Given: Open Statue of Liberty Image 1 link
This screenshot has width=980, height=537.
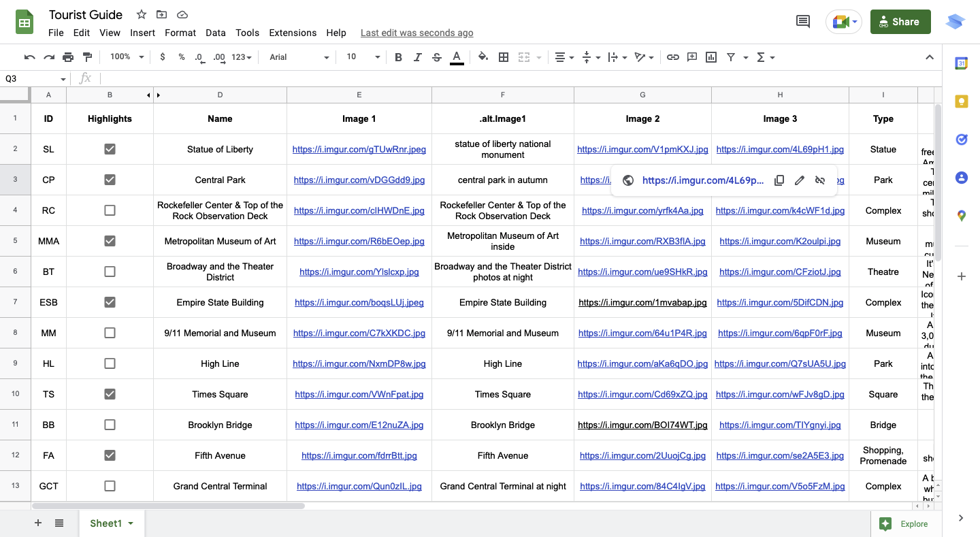Looking at the screenshot, I should pyautogui.click(x=359, y=149).
